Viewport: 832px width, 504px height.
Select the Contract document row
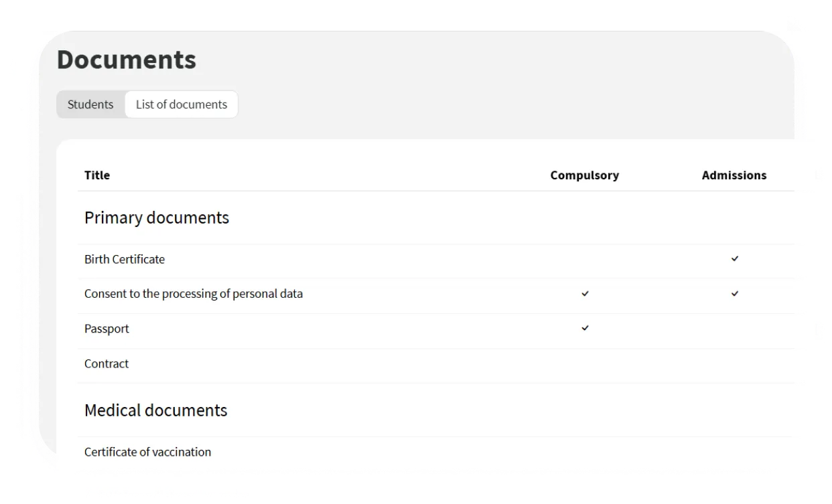107,363
